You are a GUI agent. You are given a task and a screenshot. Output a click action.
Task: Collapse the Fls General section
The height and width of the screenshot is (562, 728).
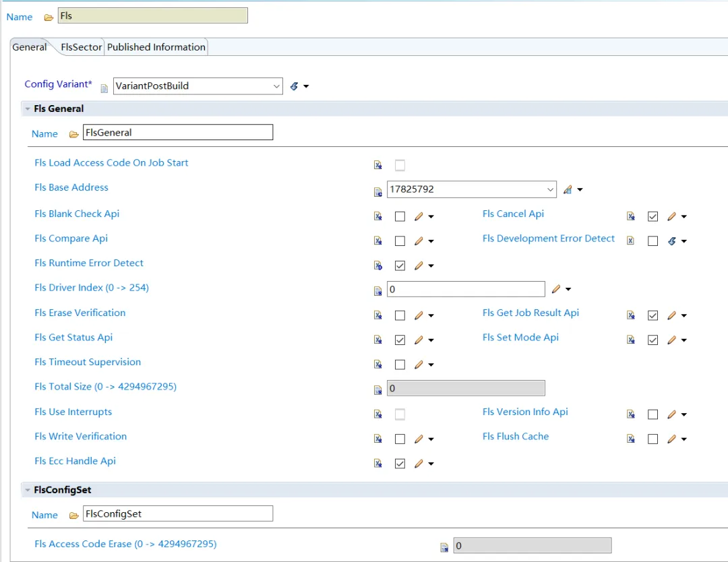tap(28, 108)
